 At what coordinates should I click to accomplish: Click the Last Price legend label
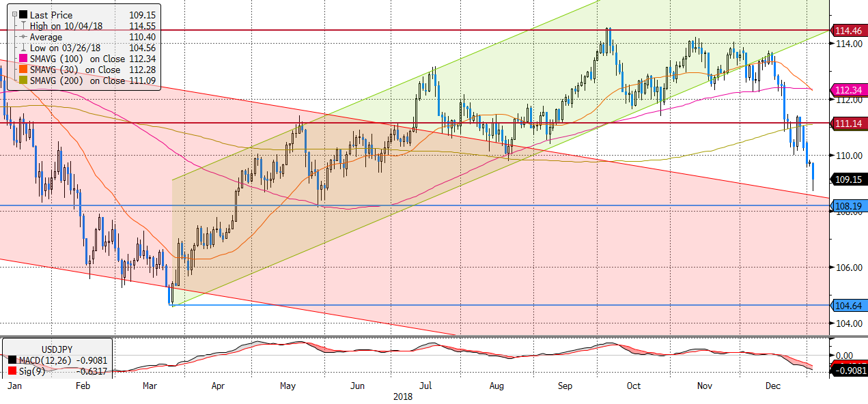51,15
